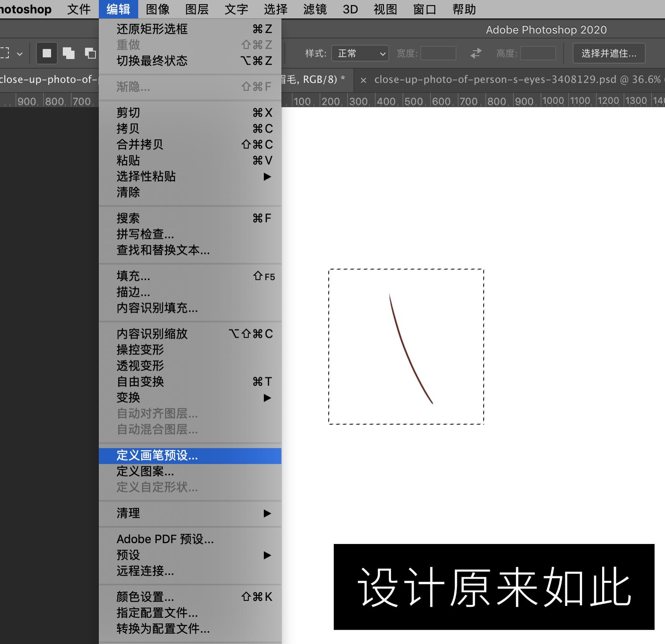
Task: Open 拼写检查... from the menu
Action: point(190,234)
